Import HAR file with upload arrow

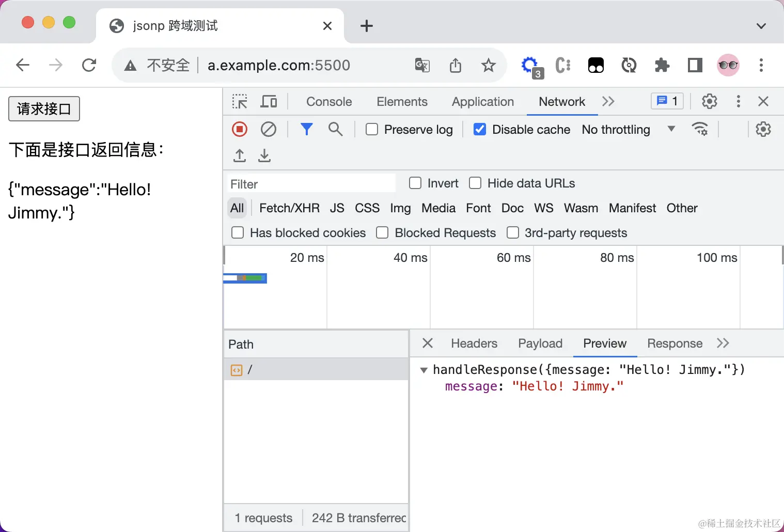pyautogui.click(x=240, y=155)
